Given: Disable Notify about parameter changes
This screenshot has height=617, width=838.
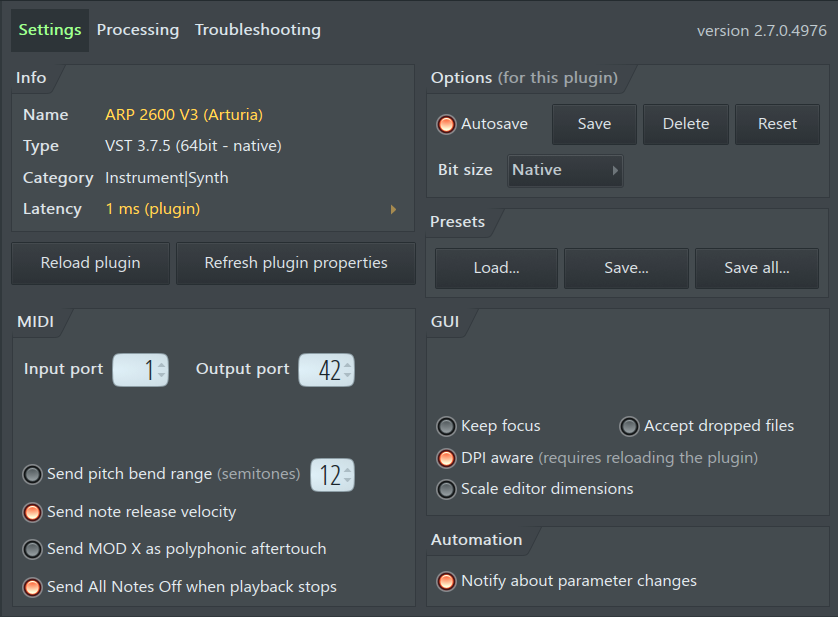Looking at the screenshot, I should tap(446, 581).
